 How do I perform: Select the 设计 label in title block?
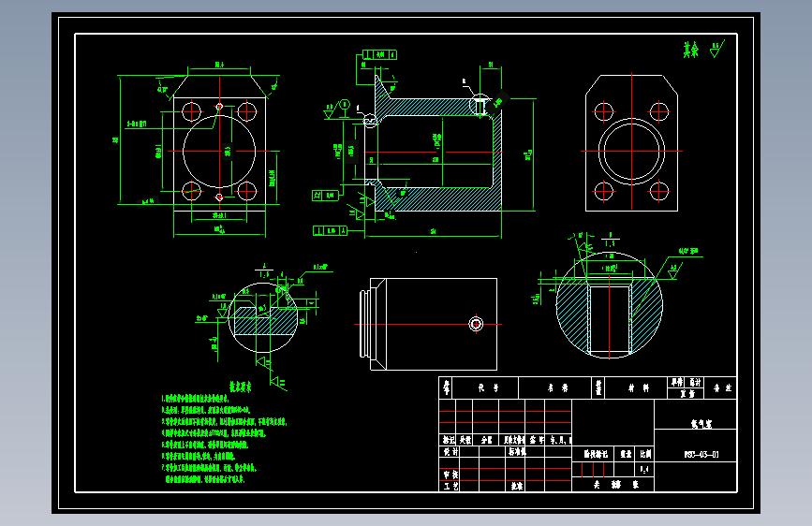pos(450,451)
